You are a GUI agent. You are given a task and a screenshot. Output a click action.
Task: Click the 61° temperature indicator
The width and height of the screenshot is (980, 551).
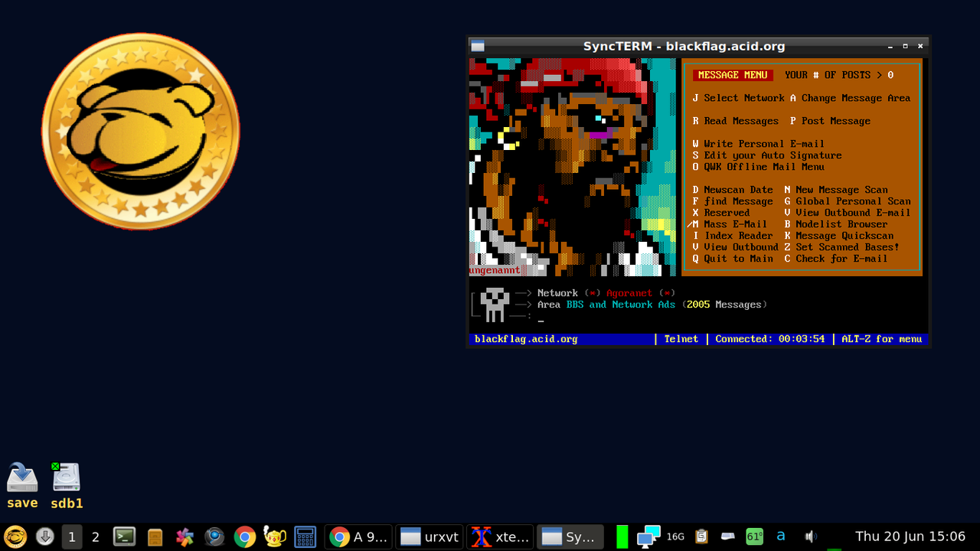coord(755,536)
